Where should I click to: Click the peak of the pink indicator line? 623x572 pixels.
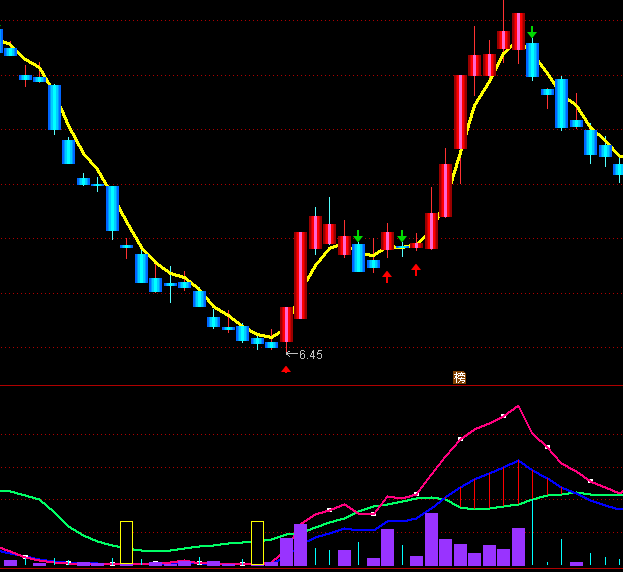pyautogui.click(x=518, y=406)
